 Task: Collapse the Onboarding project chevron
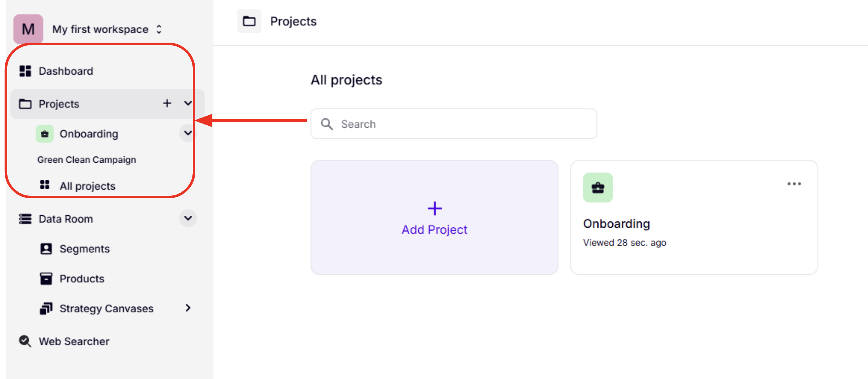click(x=188, y=133)
